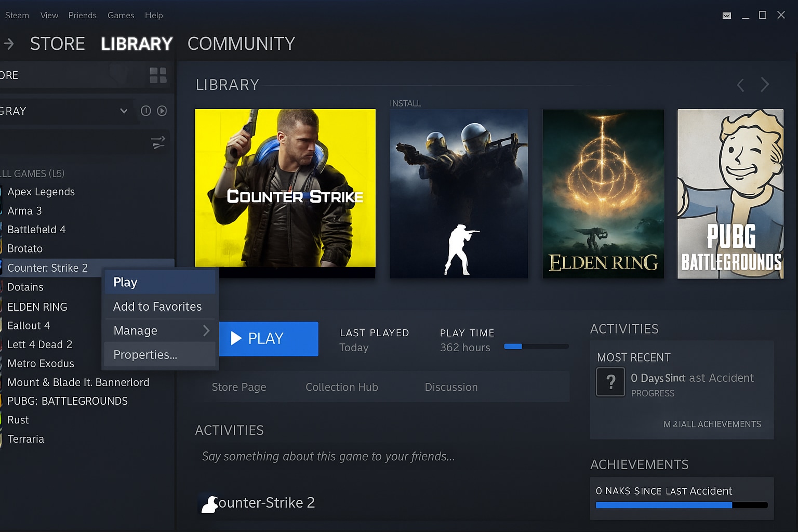
Task: Select Brotato in game list
Action: pyautogui.click(x=25, y=249)
